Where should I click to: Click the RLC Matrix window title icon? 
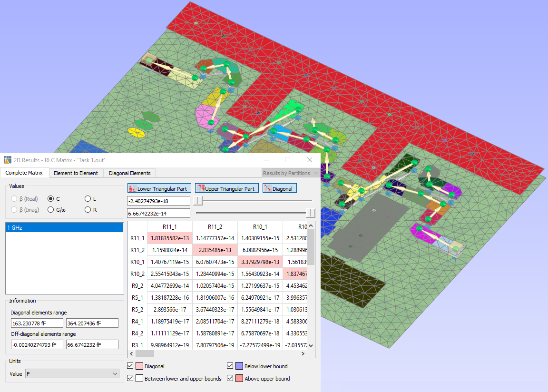tap(8, 160)
